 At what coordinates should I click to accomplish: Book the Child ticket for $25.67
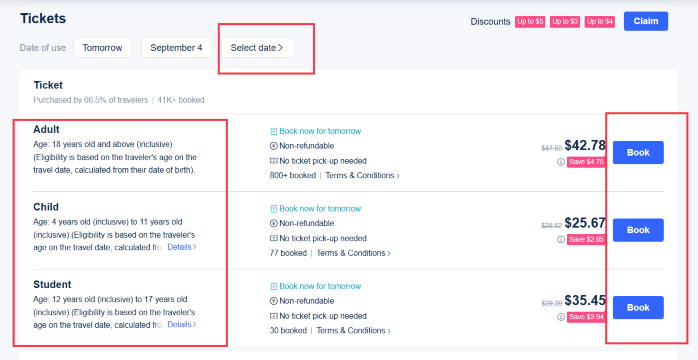point(638,230)
